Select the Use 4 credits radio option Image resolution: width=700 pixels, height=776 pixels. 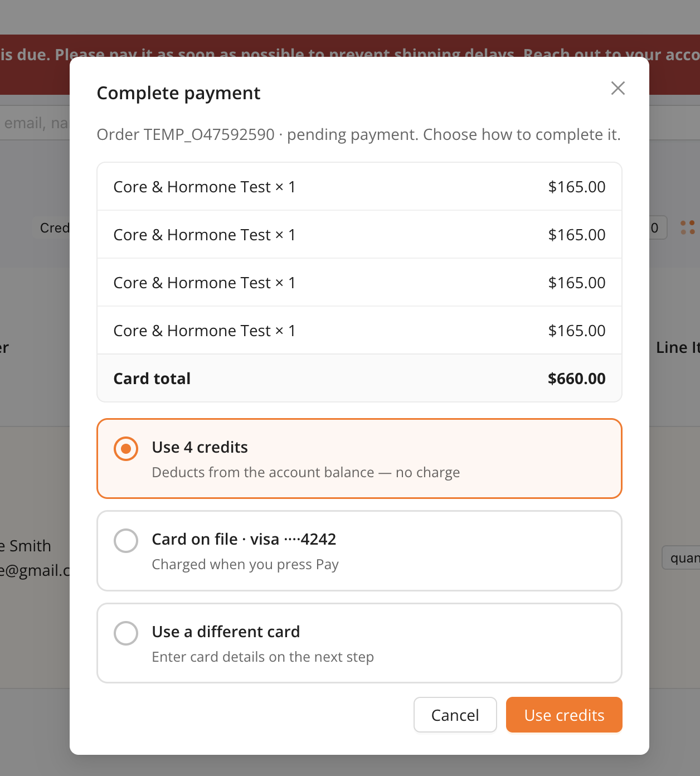[126, 448]
